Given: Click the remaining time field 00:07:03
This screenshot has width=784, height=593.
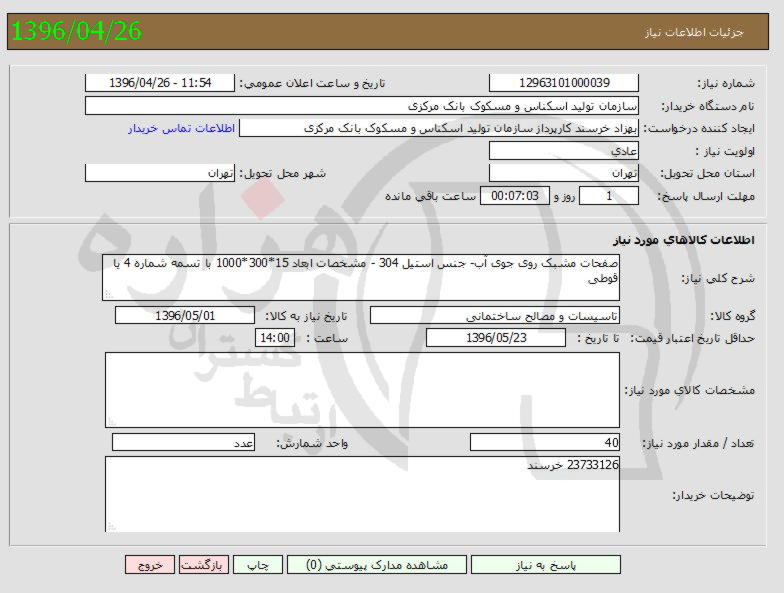Looking at the screenshot, I should tap(515, 196).
